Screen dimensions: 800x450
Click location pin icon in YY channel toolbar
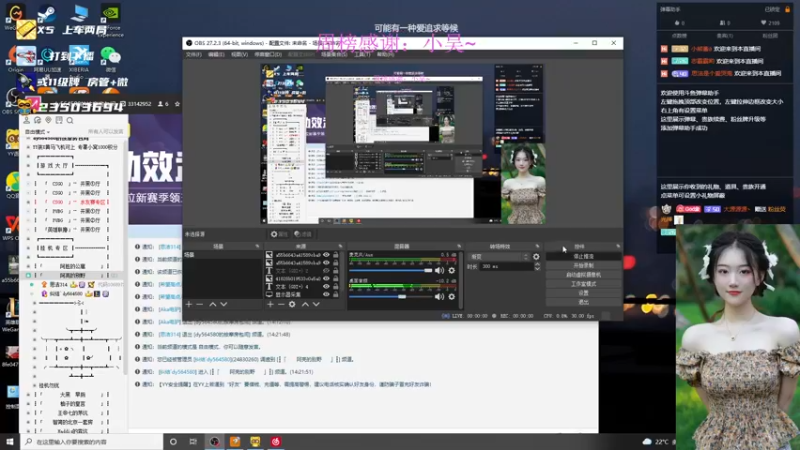point(48,120)
